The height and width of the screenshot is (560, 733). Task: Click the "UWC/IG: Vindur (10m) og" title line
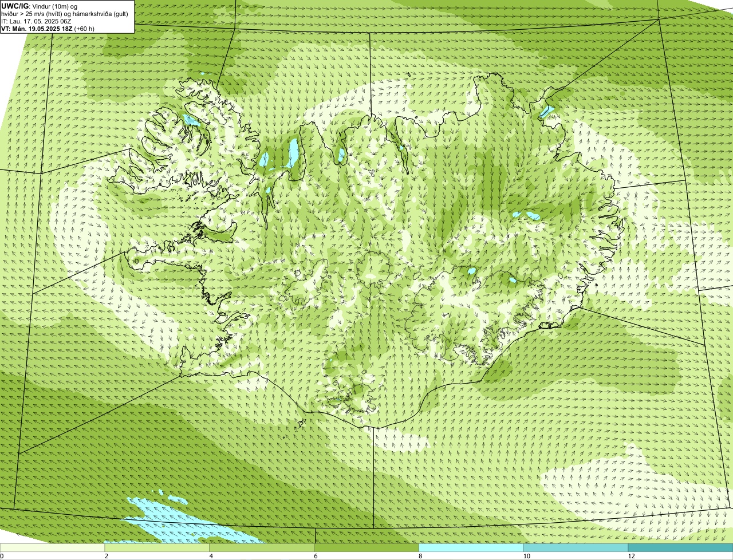pos(39,6)
